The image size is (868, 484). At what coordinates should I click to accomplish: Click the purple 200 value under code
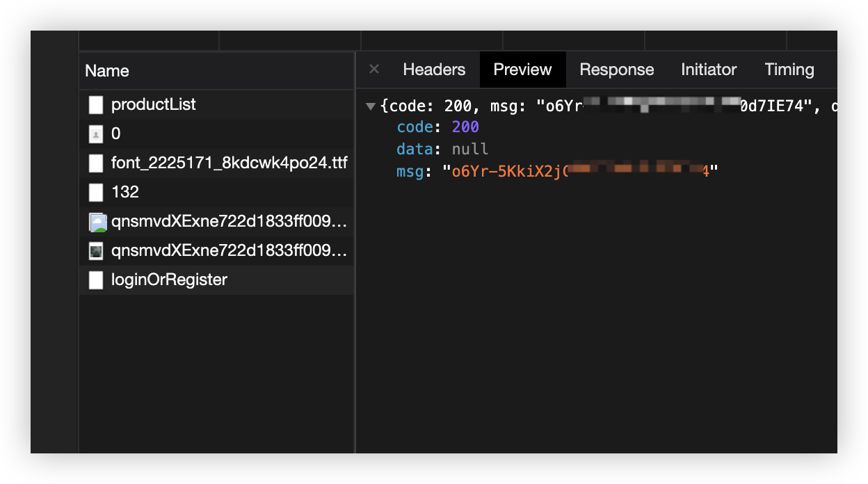[465, 127]
